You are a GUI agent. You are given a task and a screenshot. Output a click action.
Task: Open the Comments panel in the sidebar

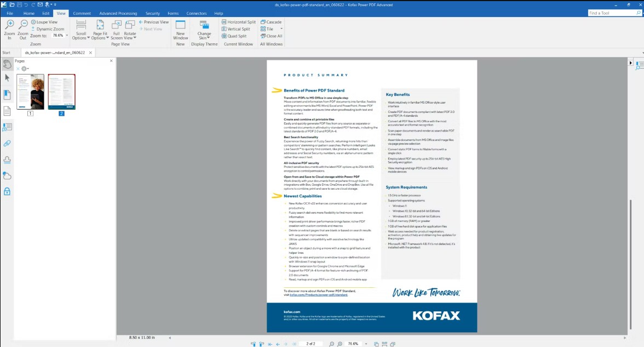7,127
